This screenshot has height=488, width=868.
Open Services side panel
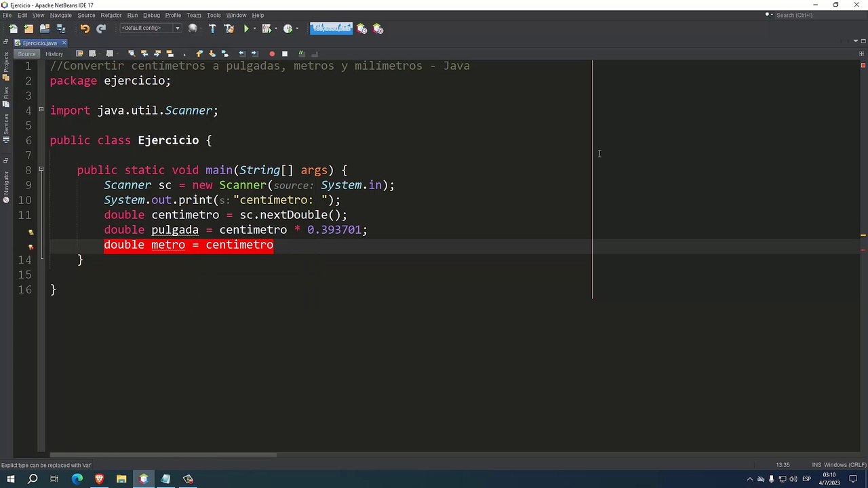[6, 127]
